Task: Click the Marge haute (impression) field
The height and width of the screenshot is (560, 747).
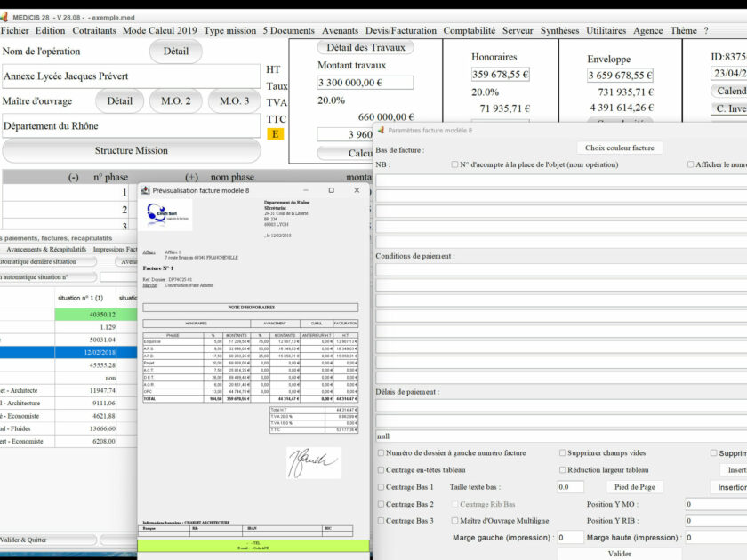Action: pyautogui.click(x=716, y=537)
